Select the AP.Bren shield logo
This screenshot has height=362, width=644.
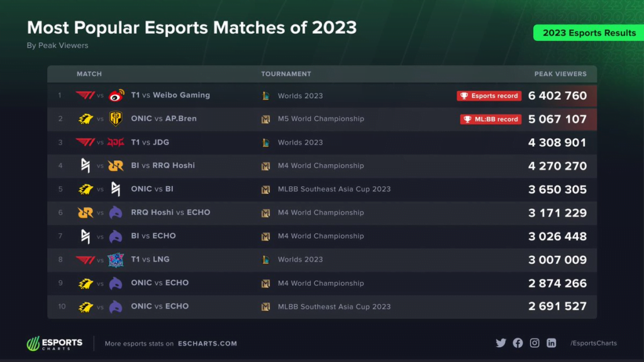[x=116, y=119]
